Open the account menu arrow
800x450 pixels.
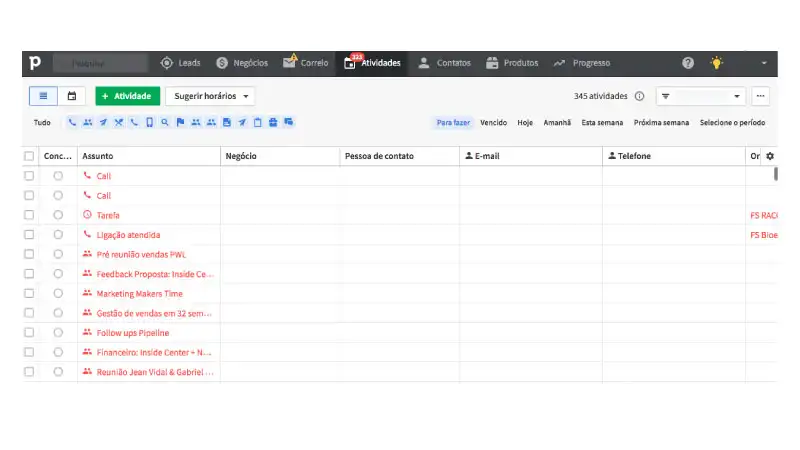point(763,63)
